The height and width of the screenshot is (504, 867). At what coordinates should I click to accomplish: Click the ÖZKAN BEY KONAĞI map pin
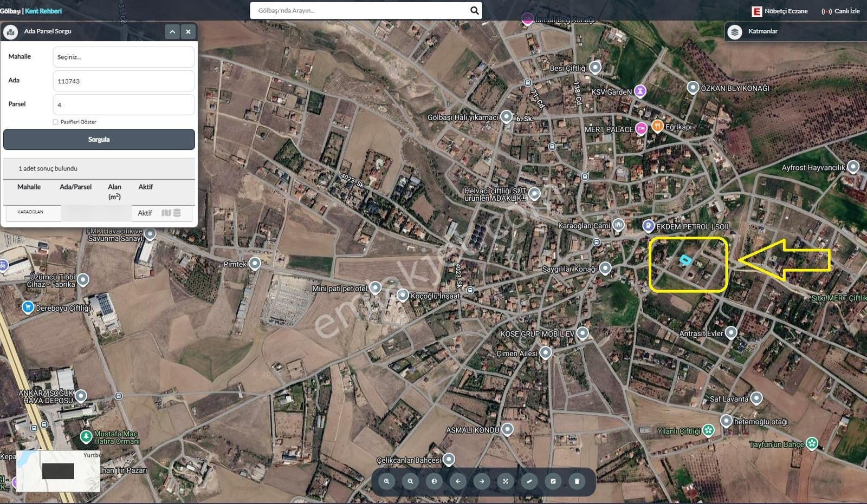(693, 87)
